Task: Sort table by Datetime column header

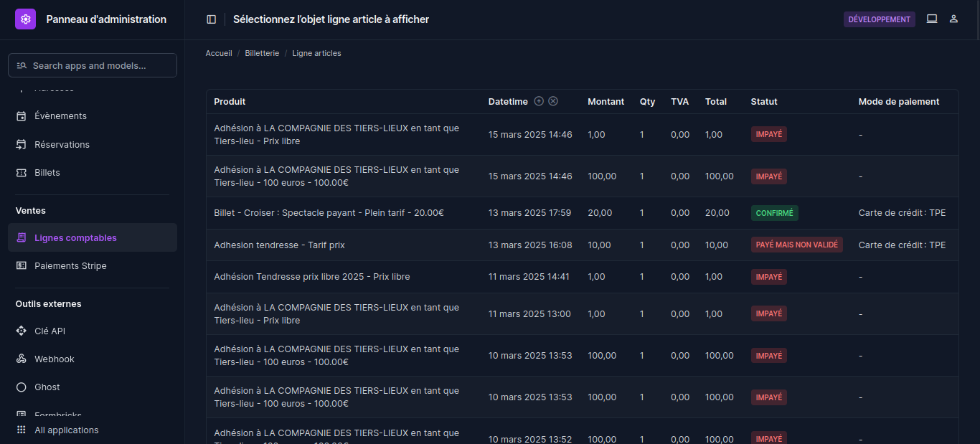Action: pyautogui.click(x=508, y=101)
